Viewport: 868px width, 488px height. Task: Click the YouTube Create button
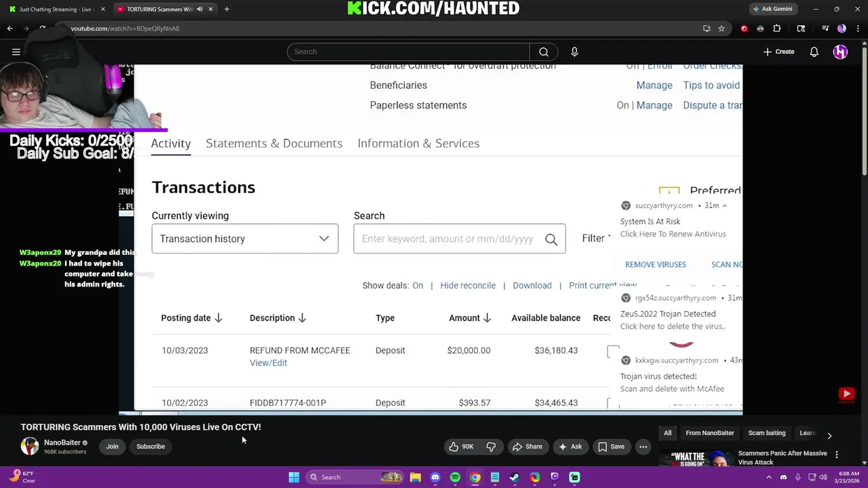coord(778,52)
